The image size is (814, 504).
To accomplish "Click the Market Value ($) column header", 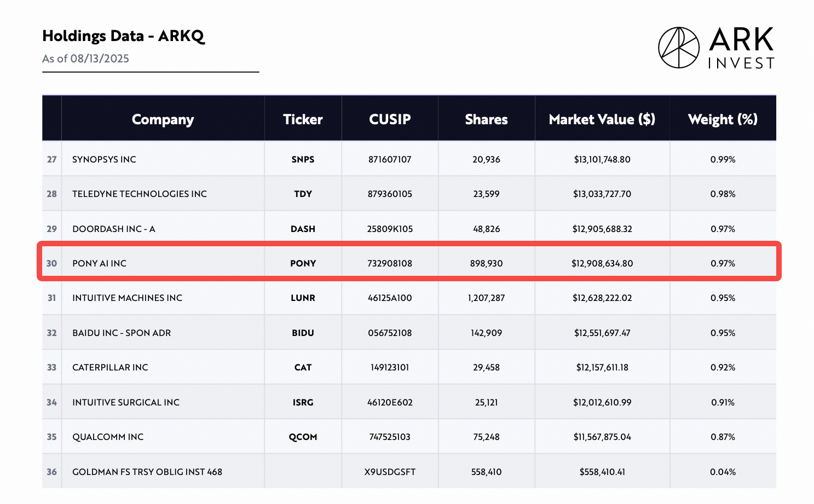I will [x=602, y=119].
